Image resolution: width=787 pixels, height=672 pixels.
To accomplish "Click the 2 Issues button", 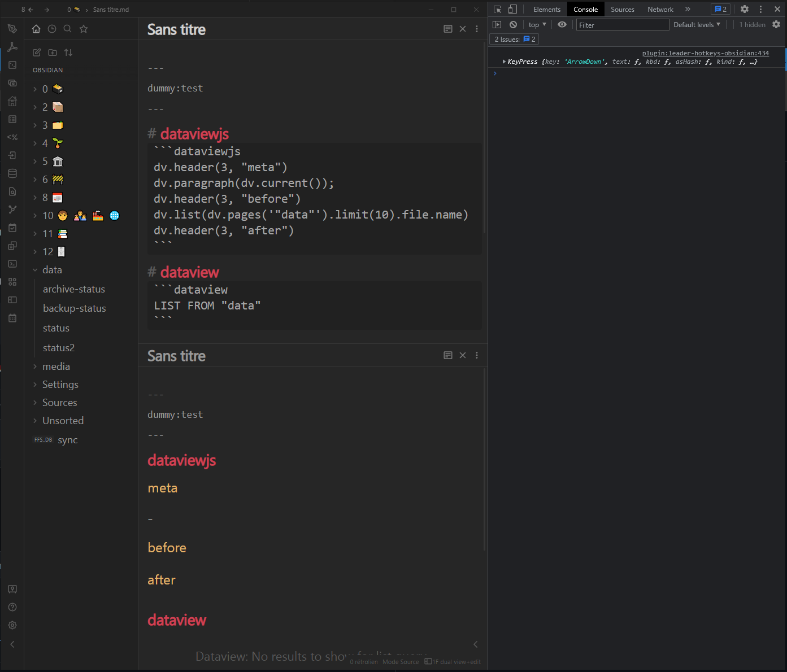I will 513,39.
